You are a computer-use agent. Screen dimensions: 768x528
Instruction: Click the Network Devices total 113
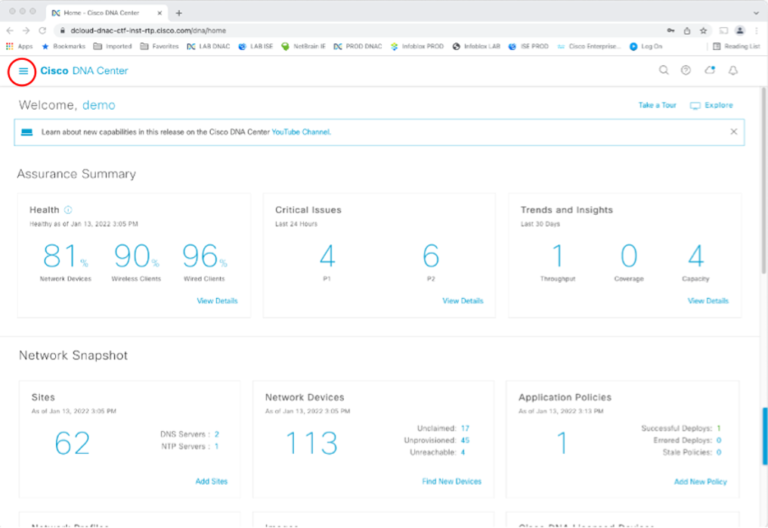tap(312, 443)
